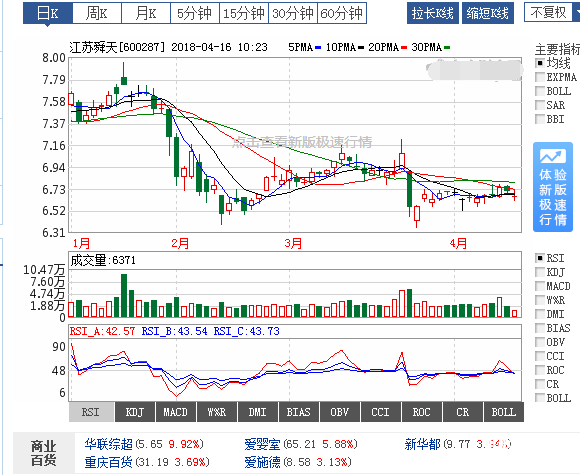
Task: Open the CCI bottom indicator tab
Action: click(381, 412)
